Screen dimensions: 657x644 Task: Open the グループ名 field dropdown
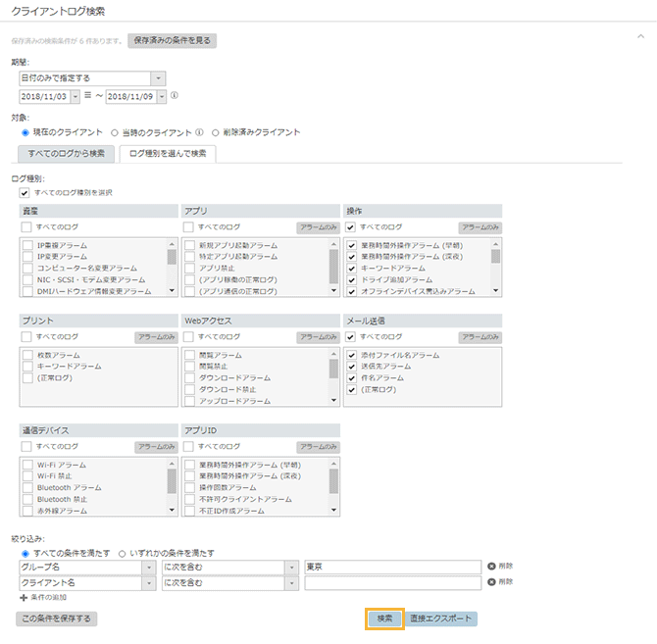pyautogui.click(x=148, y=567)
